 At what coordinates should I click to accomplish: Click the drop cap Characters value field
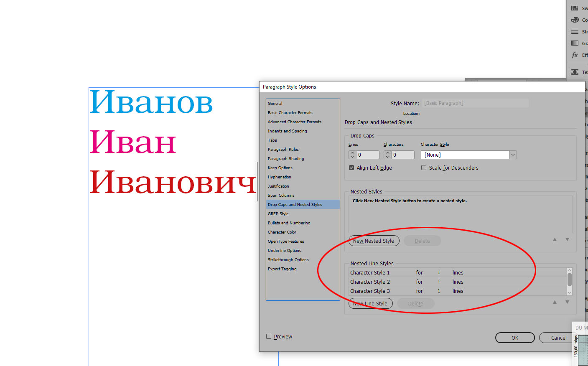point(403,155)
